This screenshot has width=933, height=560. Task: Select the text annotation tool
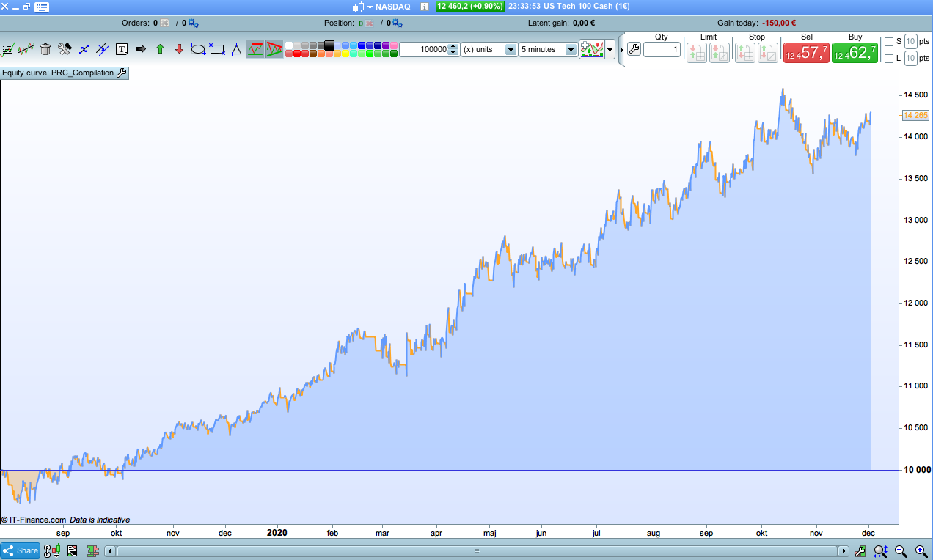pos(122,49)
